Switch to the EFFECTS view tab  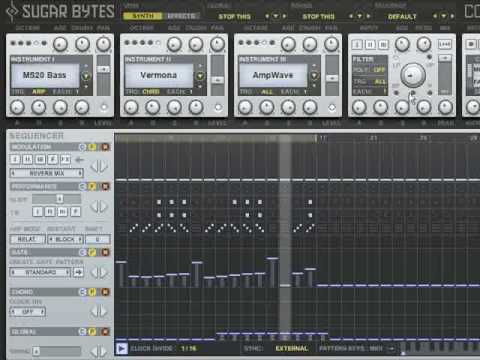[181, 16]
